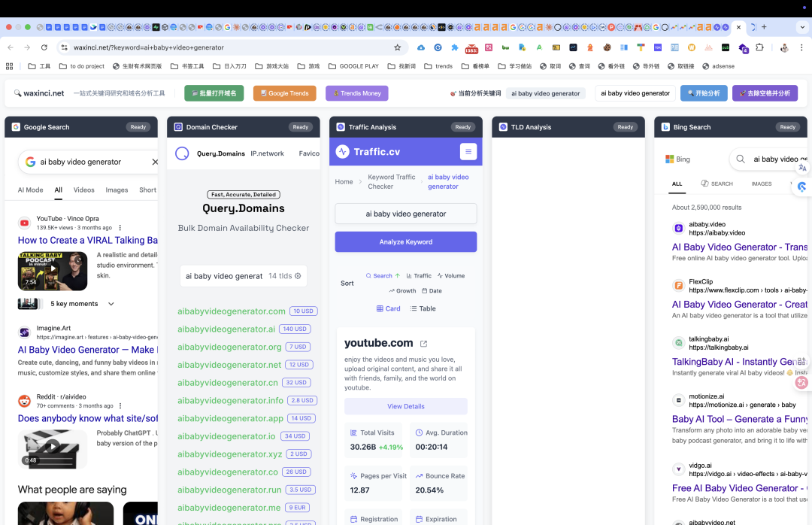Click the Bing translate floating icon
The width and height of the screenshot is (812, 525).
(x=802, y=168)
